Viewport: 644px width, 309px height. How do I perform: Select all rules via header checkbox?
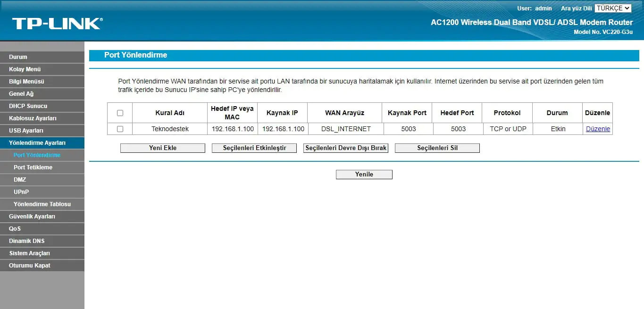coord(120,112)
